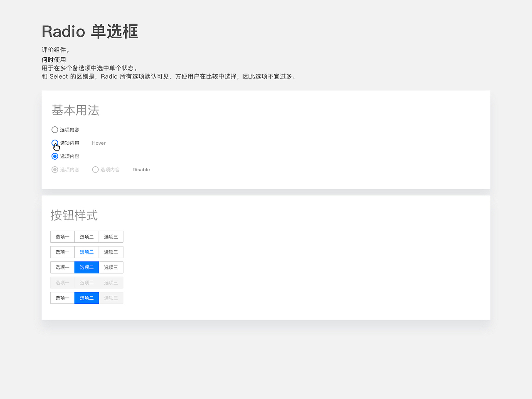532x399 pixels.
Task: Click the 按钮样式 section heading
Action: [74, 215]
